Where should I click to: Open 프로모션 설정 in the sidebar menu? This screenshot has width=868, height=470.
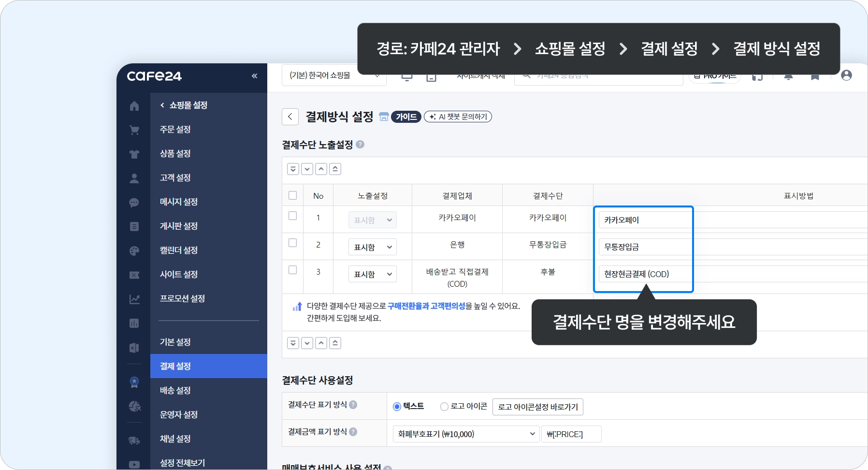(182, 298)
